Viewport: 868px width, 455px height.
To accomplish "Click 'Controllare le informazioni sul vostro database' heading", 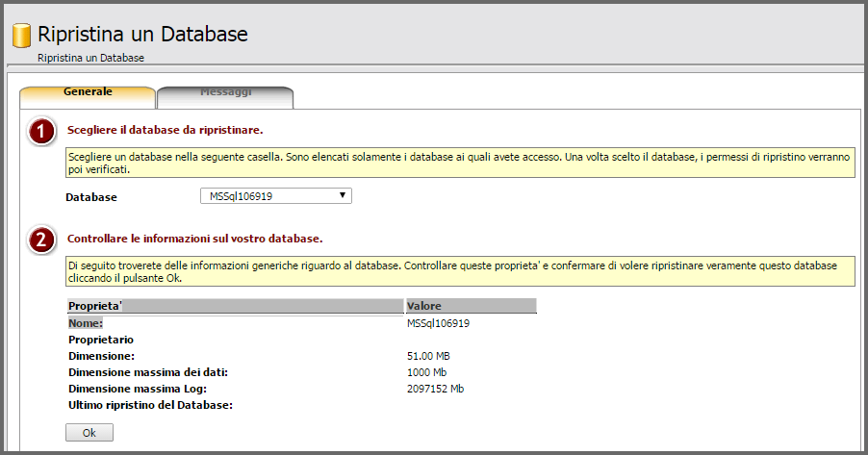I will tap(194, 237).
